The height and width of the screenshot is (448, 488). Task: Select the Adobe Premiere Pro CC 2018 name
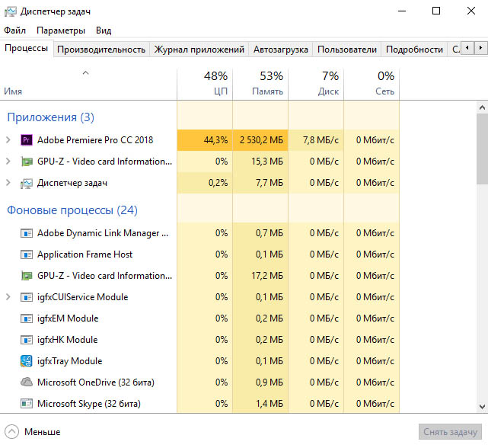[95, 140]
